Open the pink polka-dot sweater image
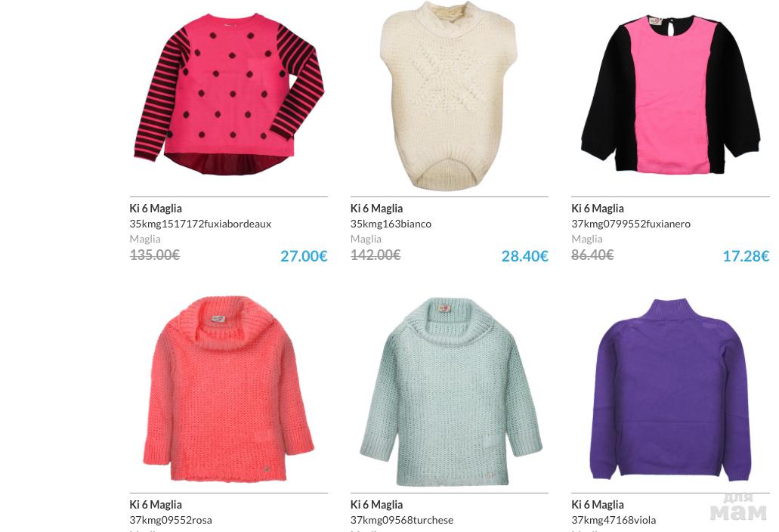The width and height of the screenshot is (779, 532). tap(228, 94)
